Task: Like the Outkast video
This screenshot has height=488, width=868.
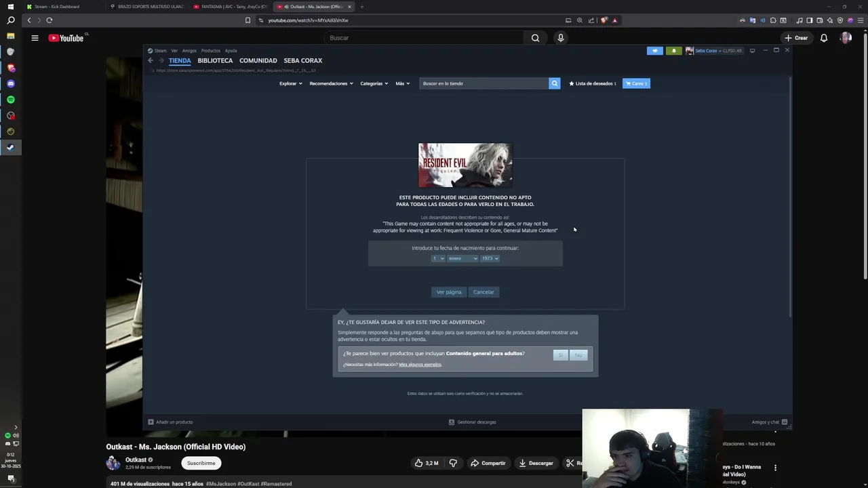Action: coord(426,463)
